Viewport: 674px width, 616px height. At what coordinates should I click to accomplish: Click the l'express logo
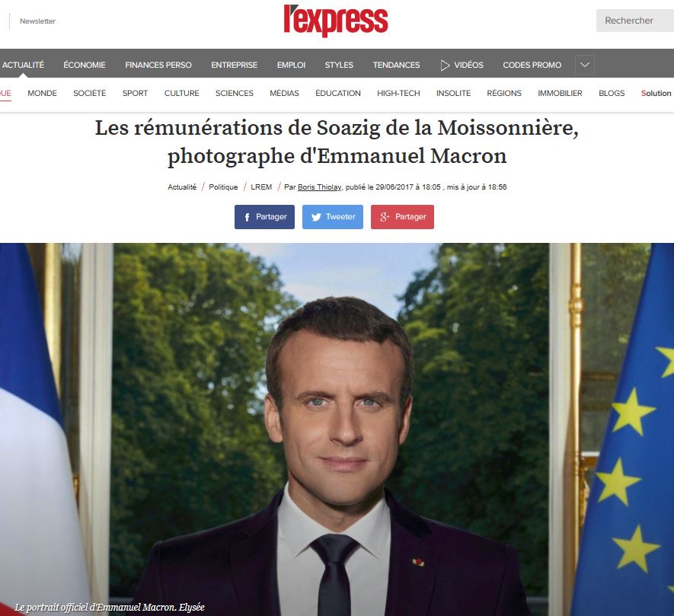(x=336, y=21)
